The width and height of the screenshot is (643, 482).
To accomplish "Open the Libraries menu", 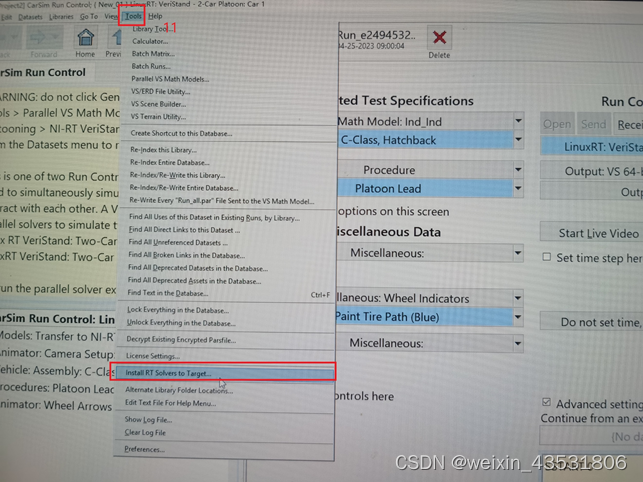I will point(61,17).
